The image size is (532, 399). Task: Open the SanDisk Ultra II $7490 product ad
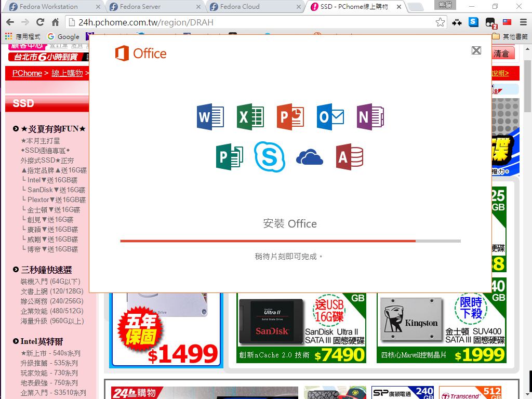click(301, 327)
